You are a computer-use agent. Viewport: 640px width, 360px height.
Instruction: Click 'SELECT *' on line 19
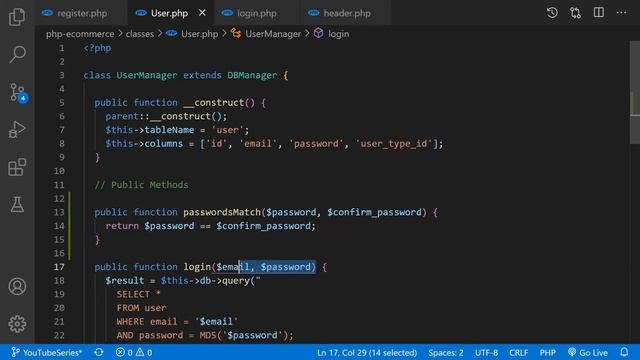[139, 294]
